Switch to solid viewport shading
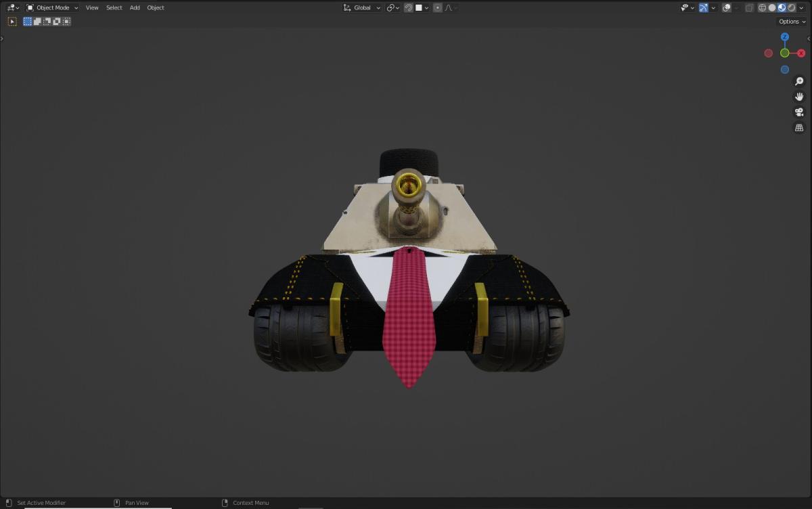Screen dimensions: 812x509 tap(772, 7)
